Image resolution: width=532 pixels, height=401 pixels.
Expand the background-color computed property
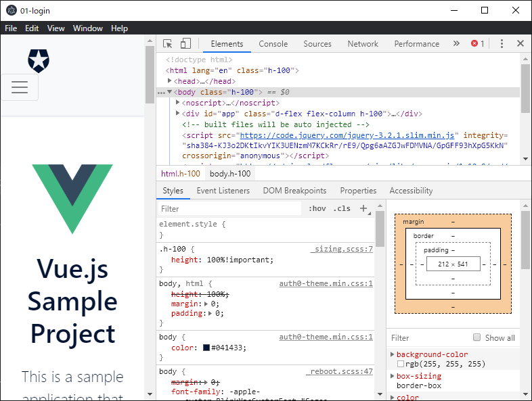click(392, 354)
